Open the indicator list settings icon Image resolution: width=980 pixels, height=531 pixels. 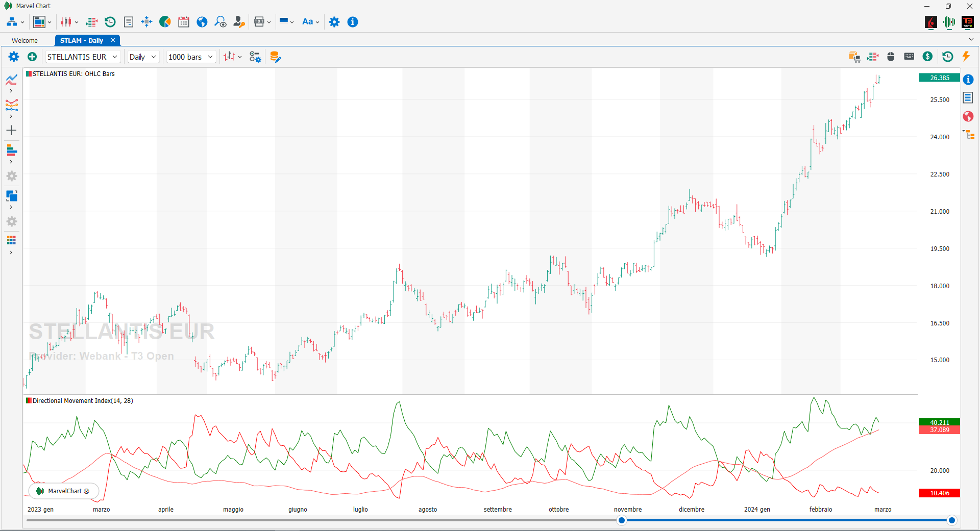255,57
